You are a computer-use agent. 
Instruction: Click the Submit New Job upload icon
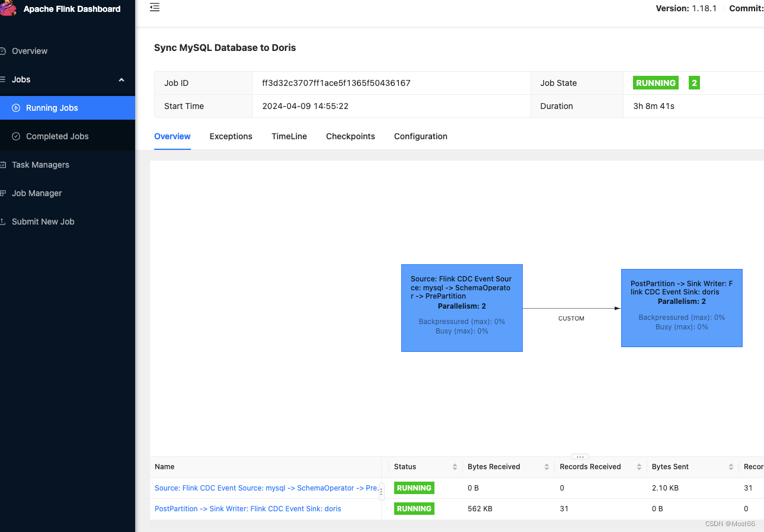pos(3,222)
